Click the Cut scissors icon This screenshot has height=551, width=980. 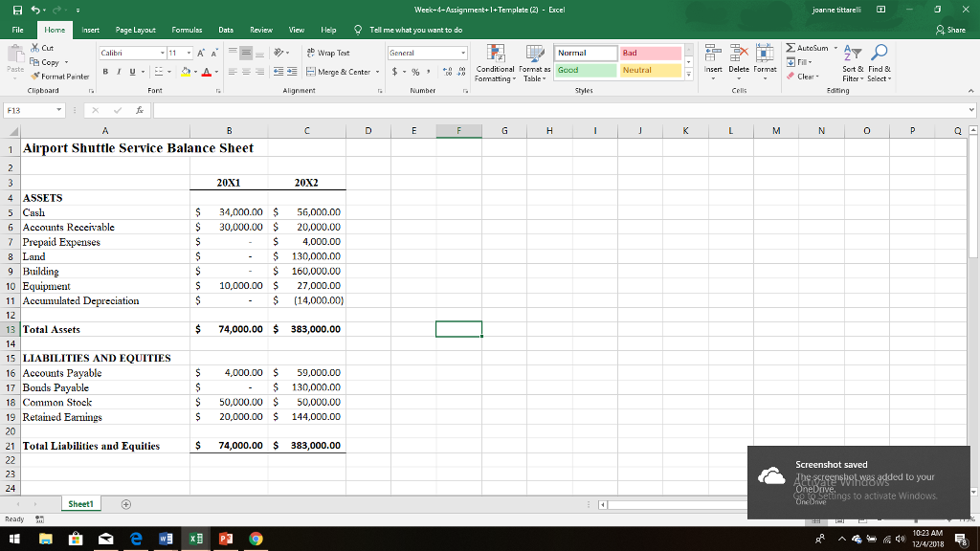[x=35, y=48]
